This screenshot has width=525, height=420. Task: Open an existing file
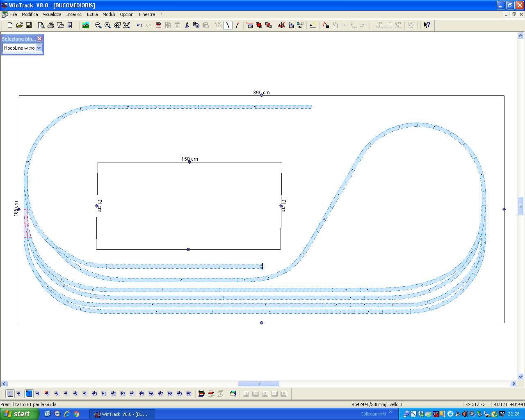point(19,25)
